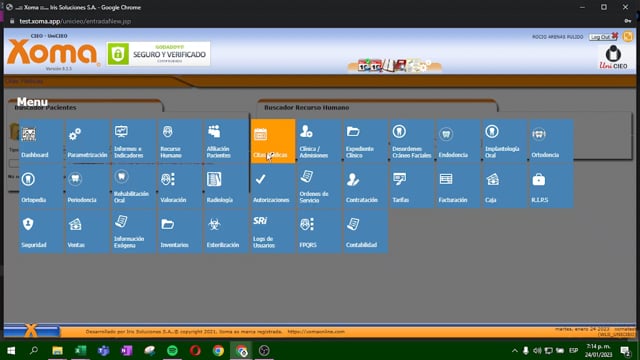Open the Parametrización tile
The image size is (640, 360).
tap(87, 141)
